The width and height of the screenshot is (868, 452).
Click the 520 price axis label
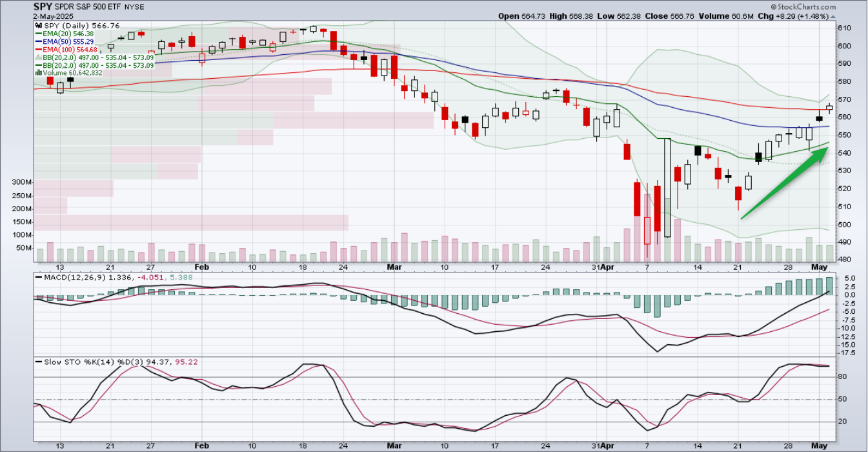pos(844,189)
